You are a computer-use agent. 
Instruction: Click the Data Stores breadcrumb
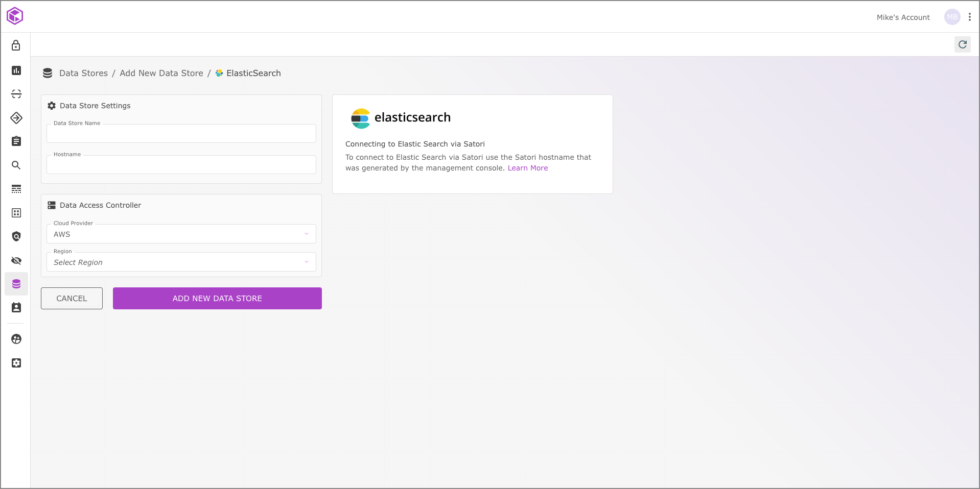tap(83, 73)
